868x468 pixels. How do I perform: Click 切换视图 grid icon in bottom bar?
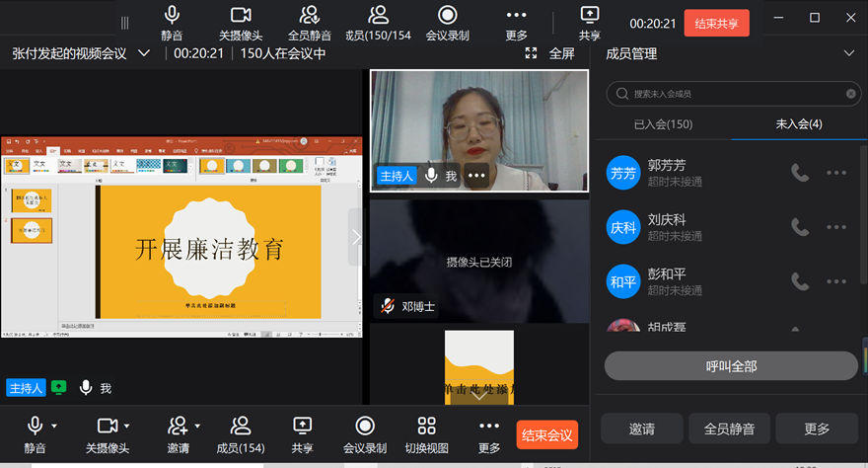[x=426, y=426]
